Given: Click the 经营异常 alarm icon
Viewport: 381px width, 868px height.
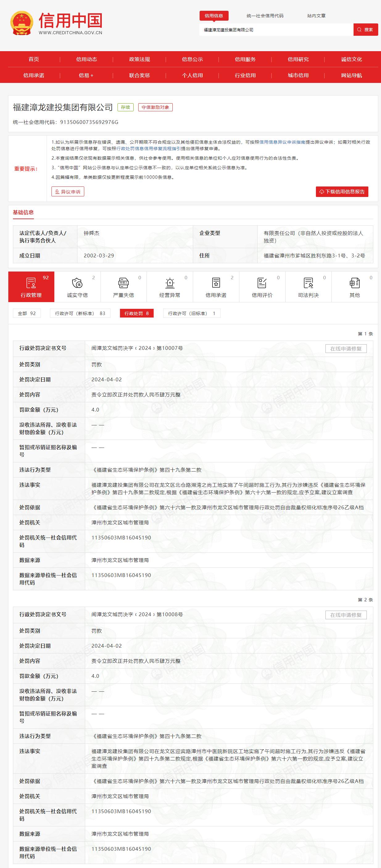Looking at the screenshot, I should point(170,283).
